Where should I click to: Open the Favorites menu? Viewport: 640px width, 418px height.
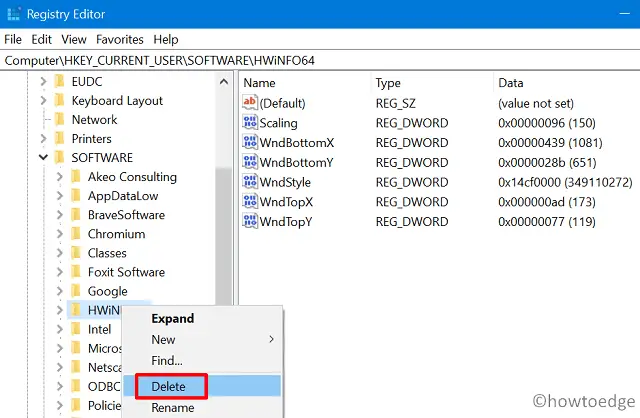click(x=120, y=39)
